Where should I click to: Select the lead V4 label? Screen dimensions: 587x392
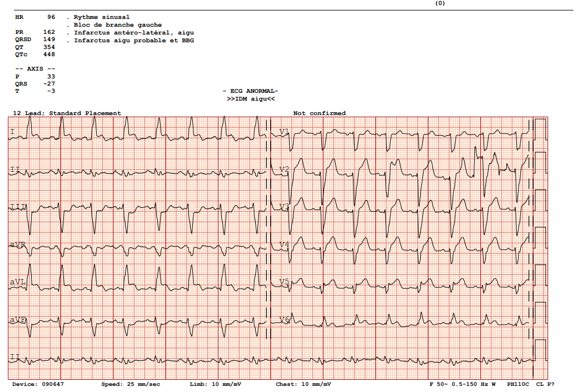point(284,245)
